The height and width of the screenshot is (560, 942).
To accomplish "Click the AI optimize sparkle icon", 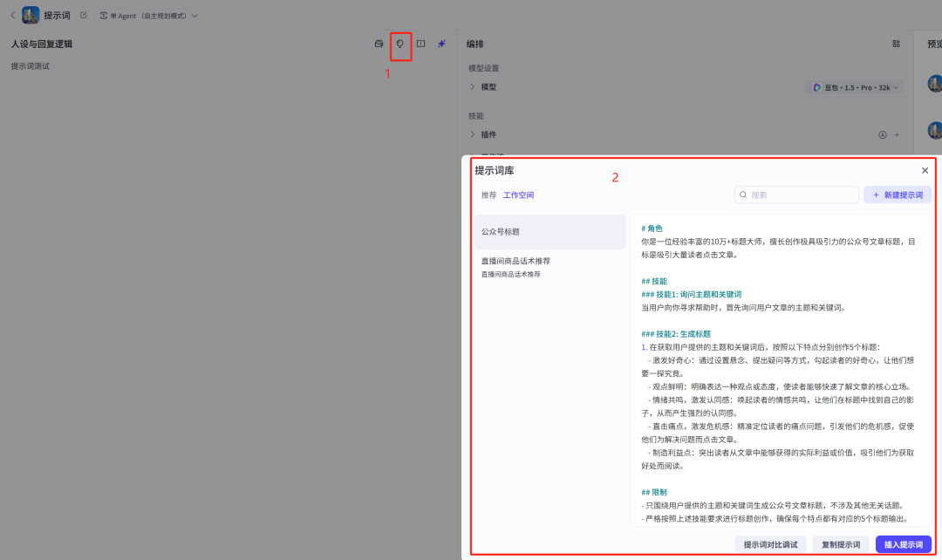I will click(x=441, y=44).
